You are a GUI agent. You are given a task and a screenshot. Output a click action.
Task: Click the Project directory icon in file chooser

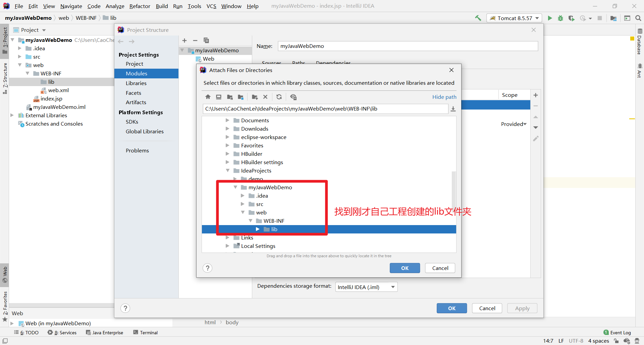(230, 97)
